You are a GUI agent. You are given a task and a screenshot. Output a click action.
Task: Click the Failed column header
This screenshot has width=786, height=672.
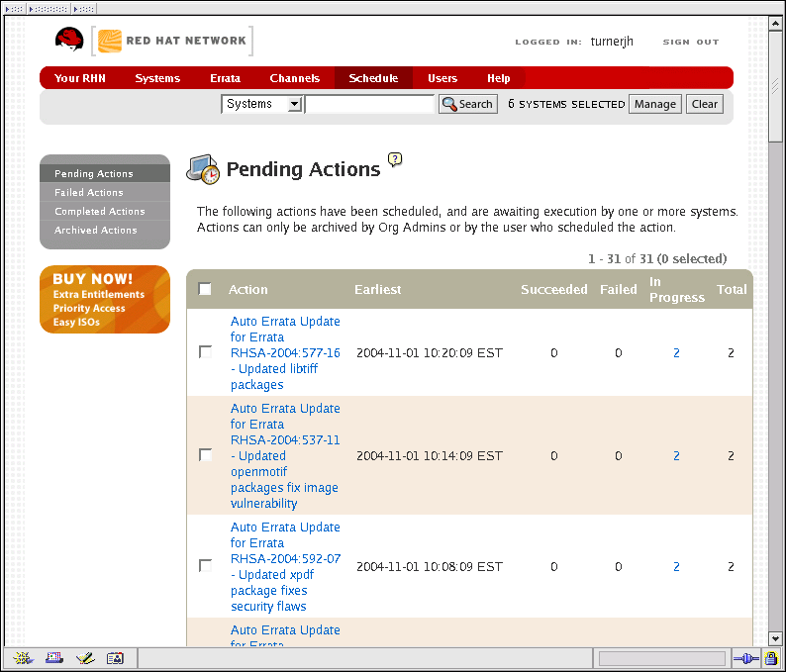tap(619, 290)
